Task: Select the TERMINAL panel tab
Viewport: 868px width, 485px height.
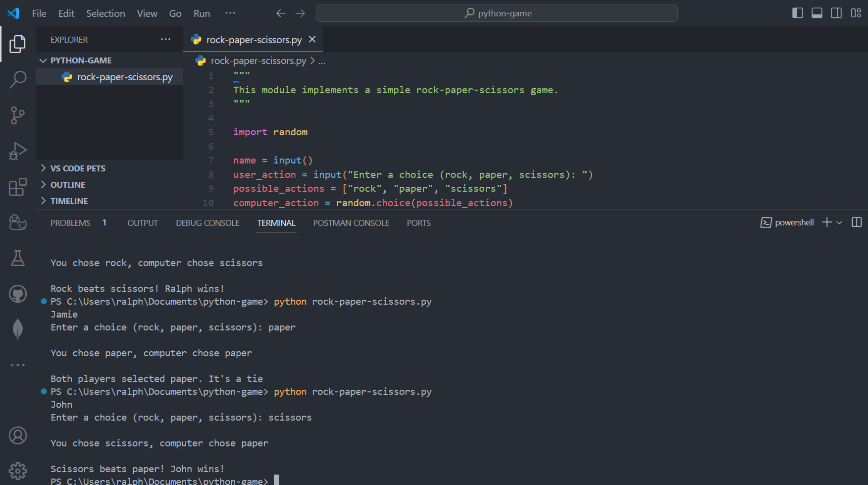Action: [276, 223]
